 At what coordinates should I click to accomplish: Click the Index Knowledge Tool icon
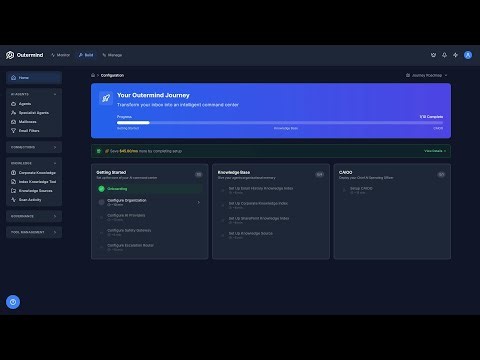tap(13, 182)
